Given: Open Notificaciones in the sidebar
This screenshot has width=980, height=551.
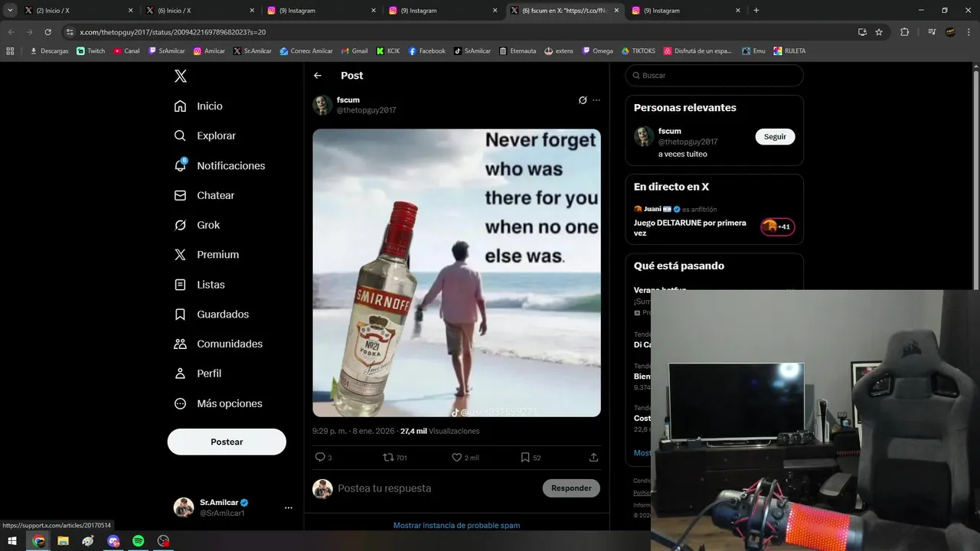Looking at the screenshot, I should [x=220, y=165].
